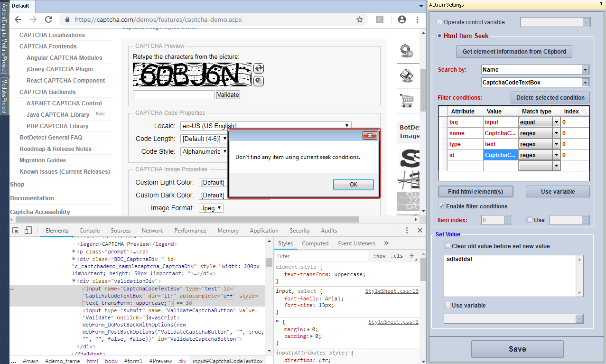Activate the DevTools inspect element picker
Viewport: 606px width, 364px height.
(16, 231)
